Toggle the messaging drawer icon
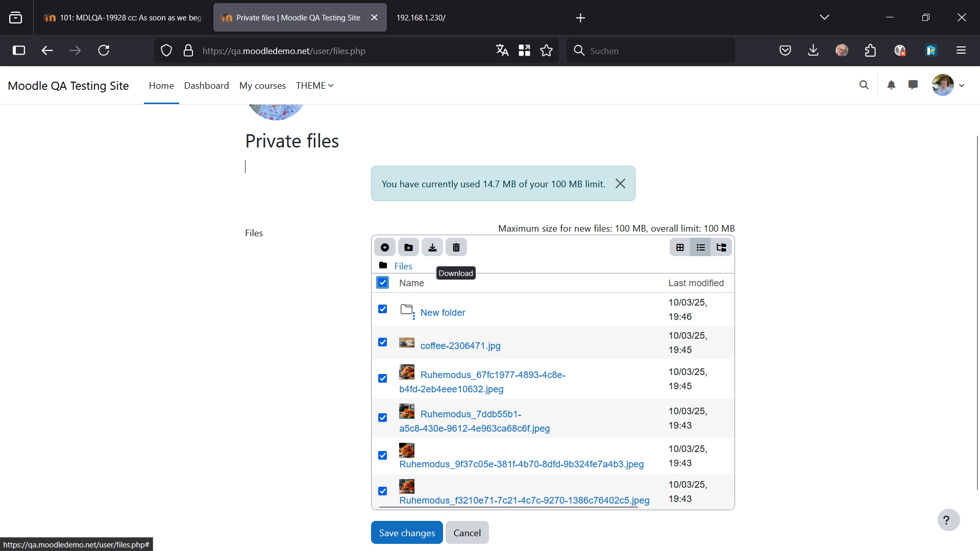This screenshot has width=980, height=551. [913, 85]
